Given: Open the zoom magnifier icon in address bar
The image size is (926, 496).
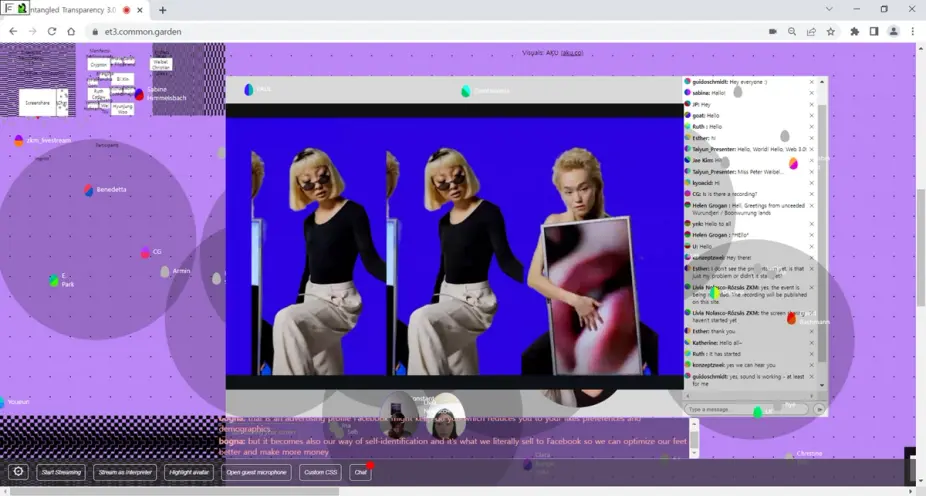Looking at the screenshot, I should (792, 31).
